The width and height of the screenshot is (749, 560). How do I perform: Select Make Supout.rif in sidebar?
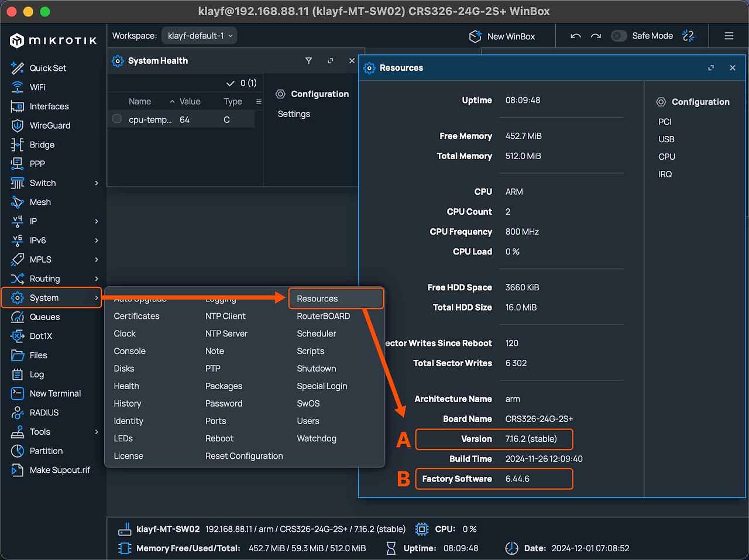pos(60,470)
